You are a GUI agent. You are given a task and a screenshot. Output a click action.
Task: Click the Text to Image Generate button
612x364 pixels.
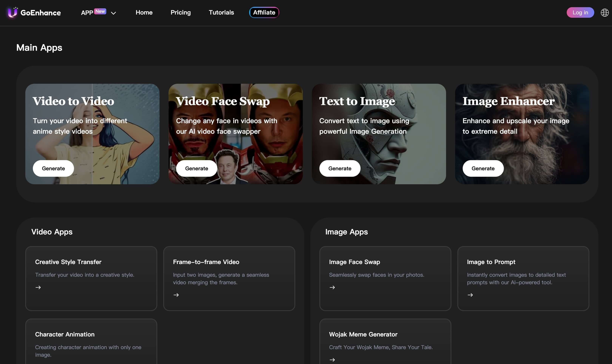tap(340, 168)
